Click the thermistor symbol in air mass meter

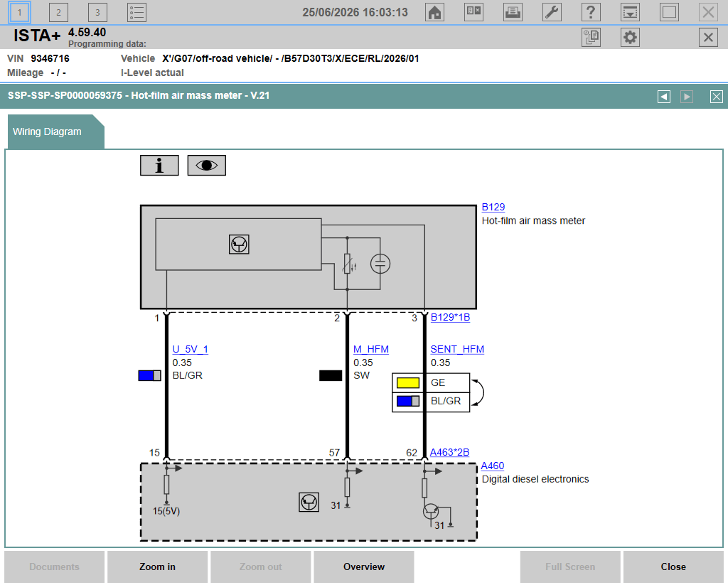pyautogui.click(x=348, y=264)
